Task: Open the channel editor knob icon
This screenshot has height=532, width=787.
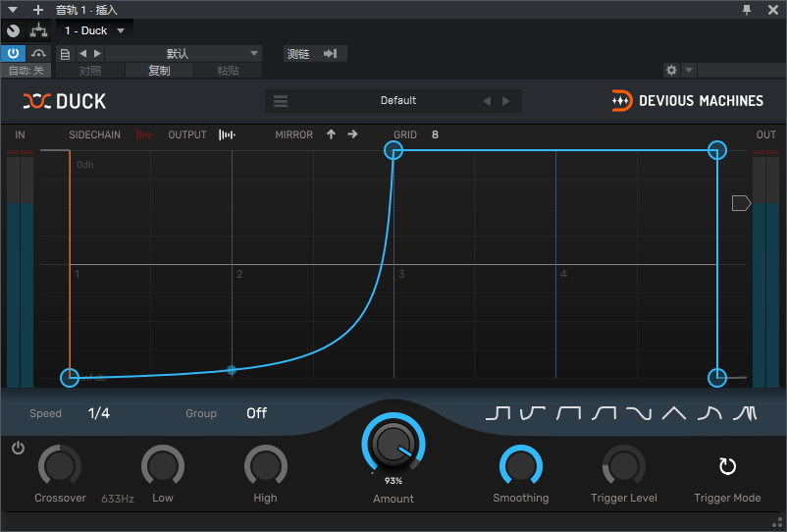Action: click(x=13, y=30)
